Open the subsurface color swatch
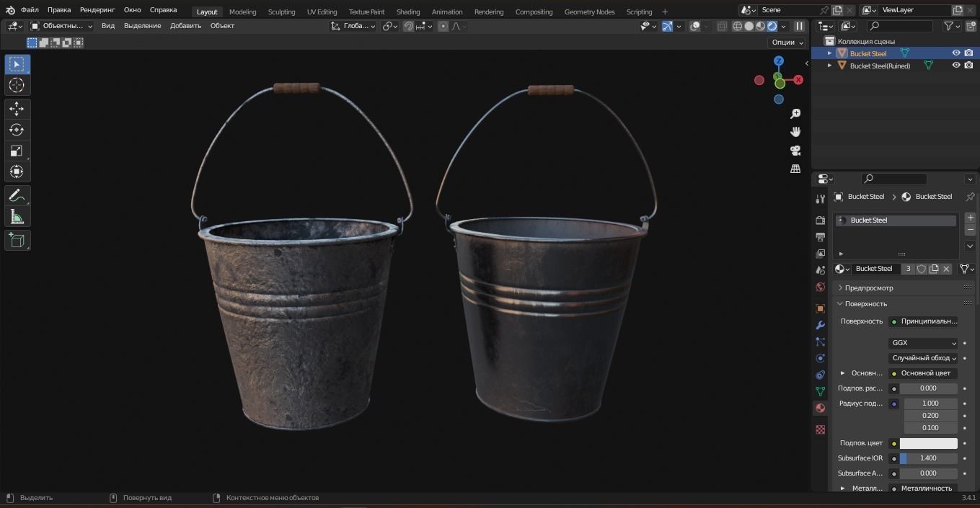Screen dimensions: 980x508 (x=929, y=443)
